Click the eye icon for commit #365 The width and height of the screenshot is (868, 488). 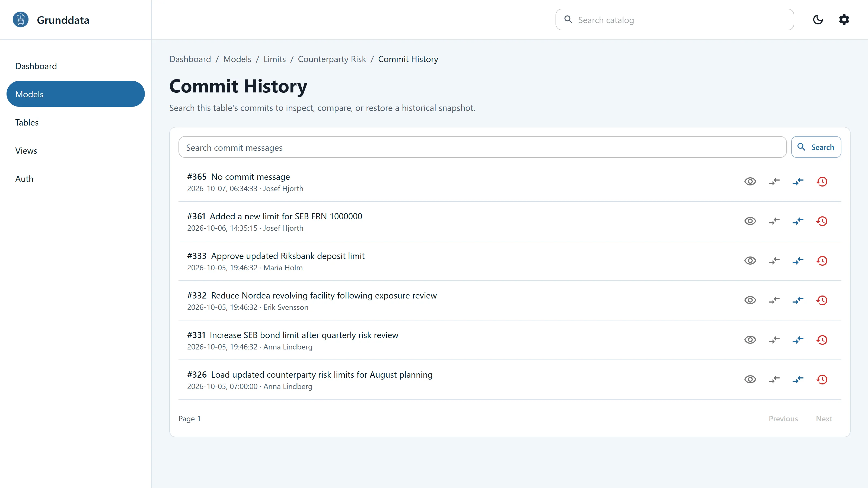point(750,182)
